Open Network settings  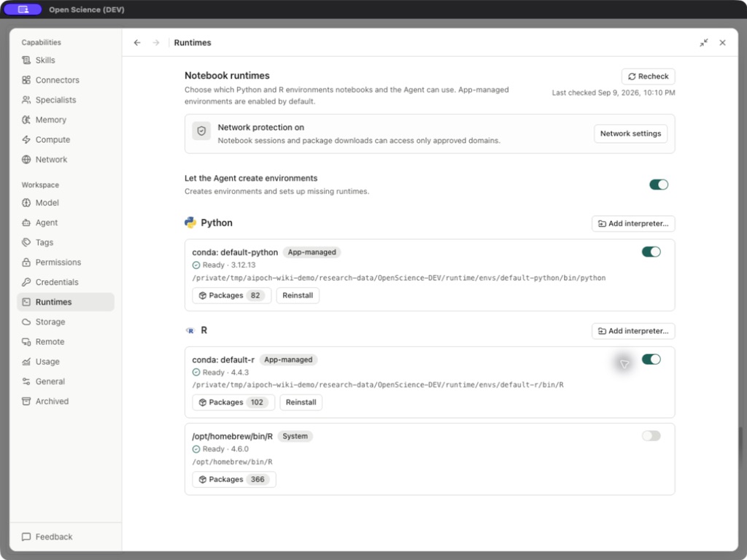(x=630, y=133)
